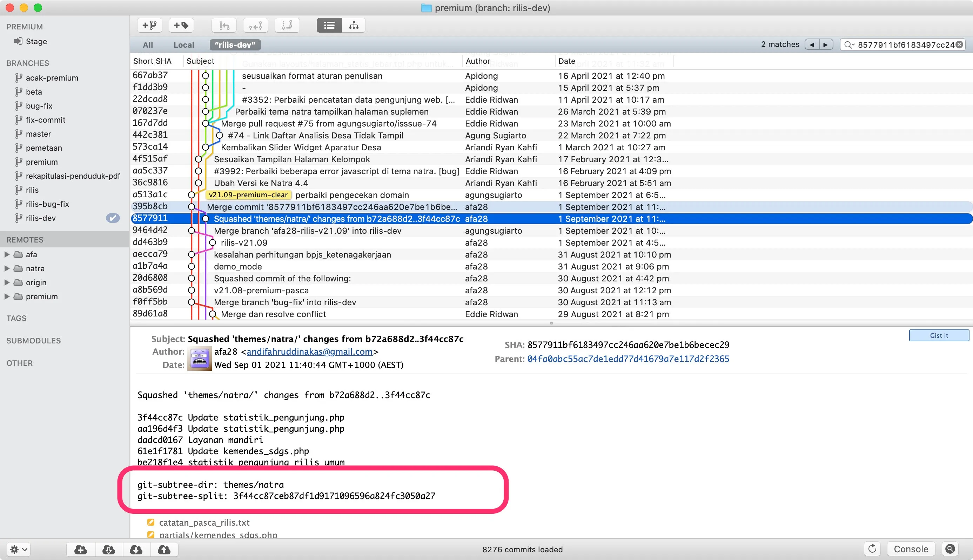Click the refresh icon beside Console
The height and width of the screenshot is (560, 973).
872,549
